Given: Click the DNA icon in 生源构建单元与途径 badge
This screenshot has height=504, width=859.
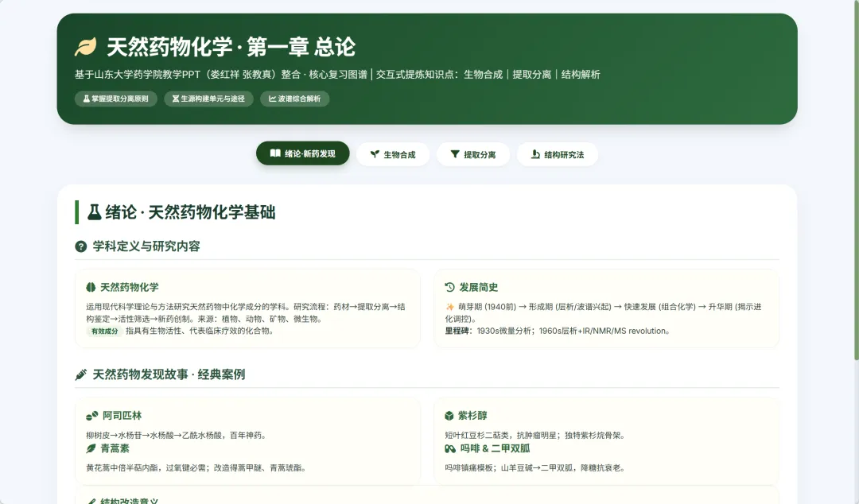Looking at the screenshot, I should (x=176, y=99).
